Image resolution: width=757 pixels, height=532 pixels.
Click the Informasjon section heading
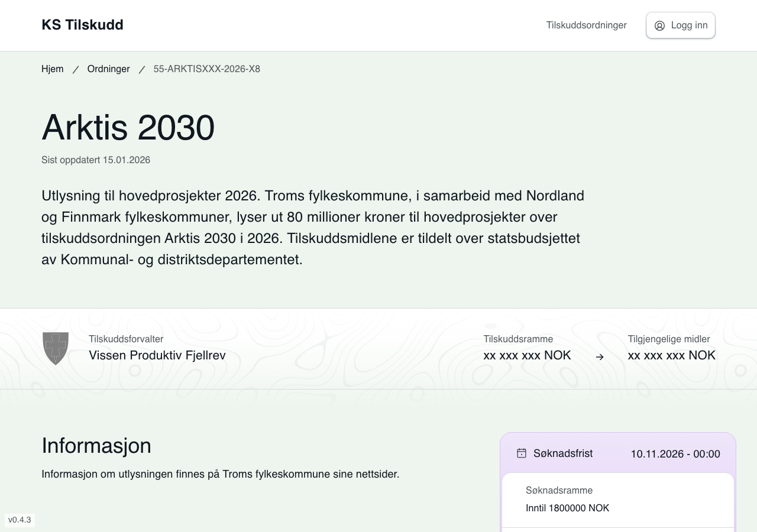tap(96, 446)
